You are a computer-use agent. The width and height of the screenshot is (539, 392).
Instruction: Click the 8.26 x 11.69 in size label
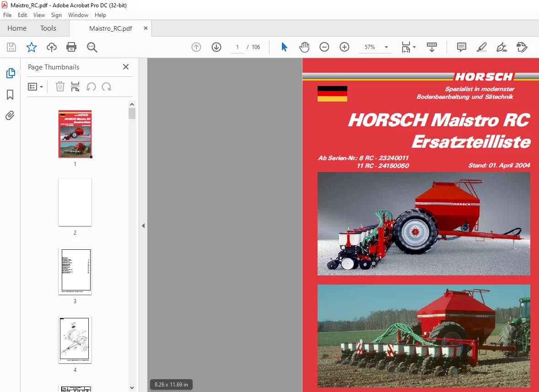171,384
